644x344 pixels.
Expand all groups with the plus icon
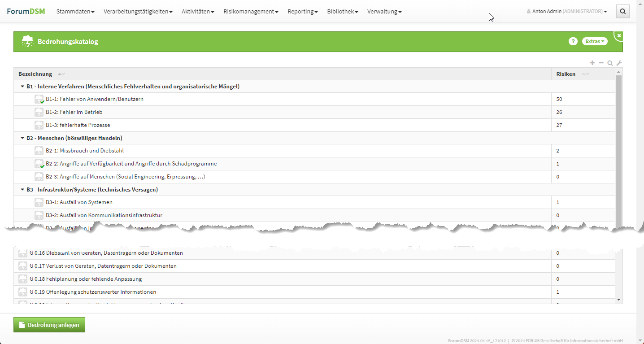coord(592,63)
